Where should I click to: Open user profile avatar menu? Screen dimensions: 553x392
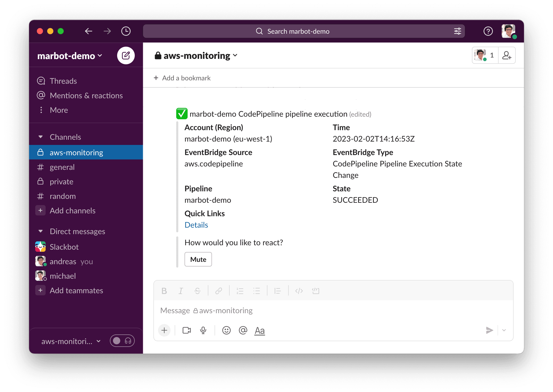[508, 31]
